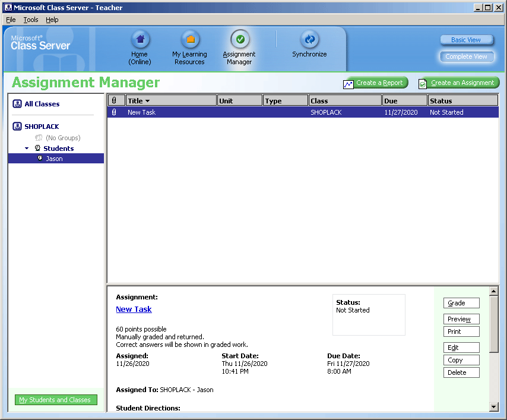This screenshot has width=507, height=420.
Task: Select student Jason in tree
Action: [55, 159]
